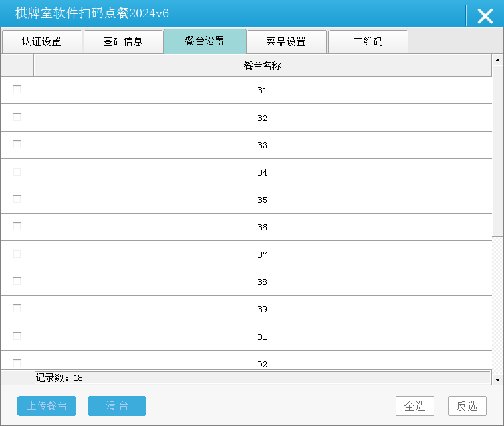Click the 餐台名称 column header
Screen dimensions: 504x426
pyautogui.click(x=262, y=66)
